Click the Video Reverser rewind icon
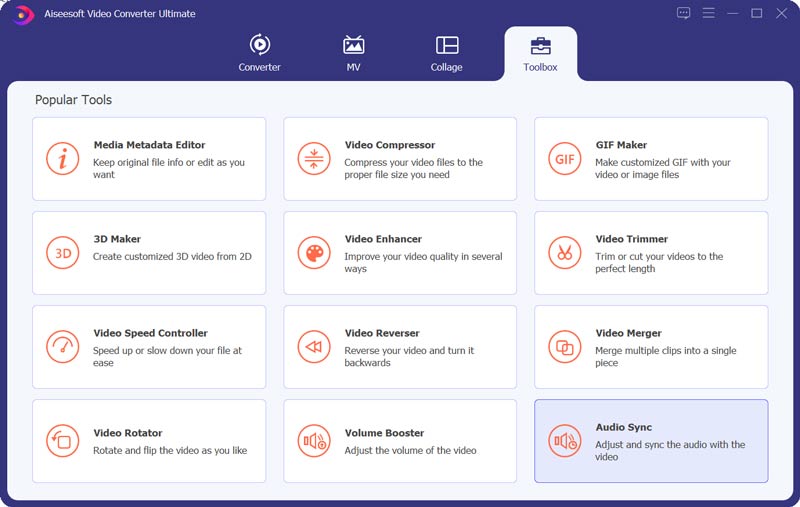 click(314, 347)
